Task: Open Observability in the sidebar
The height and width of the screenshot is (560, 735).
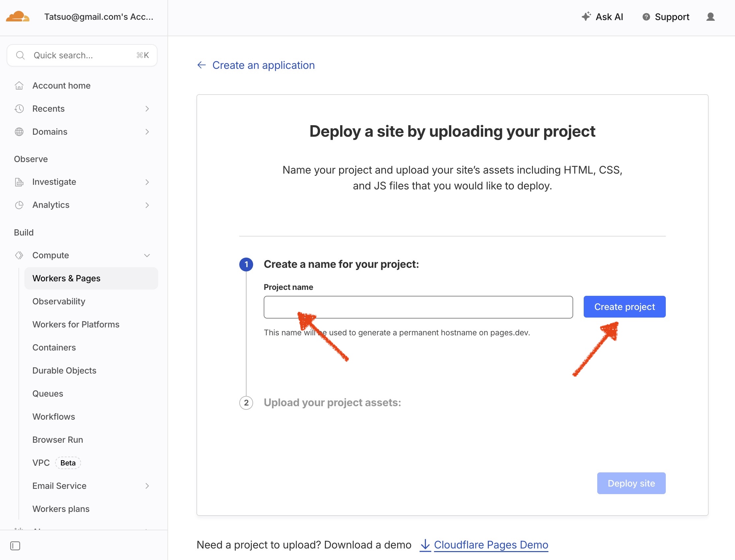Action: (x=59, y=301)
